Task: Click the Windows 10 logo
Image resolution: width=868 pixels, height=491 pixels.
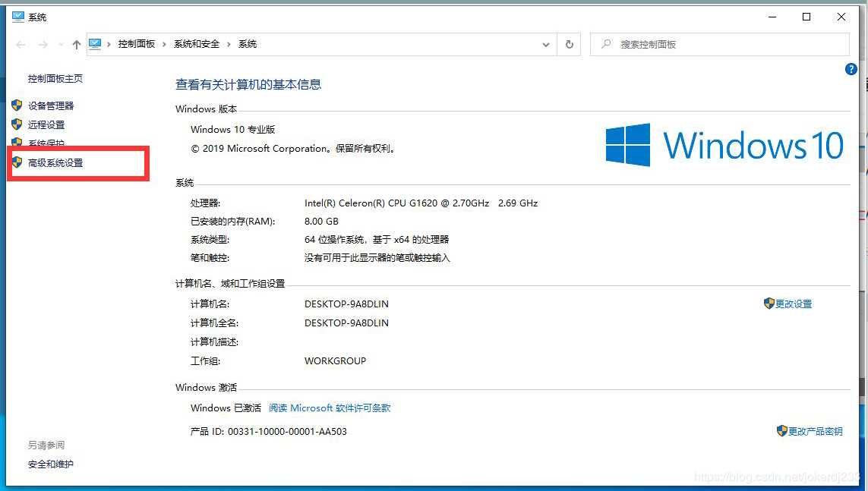Action: (x=724, y=145)
